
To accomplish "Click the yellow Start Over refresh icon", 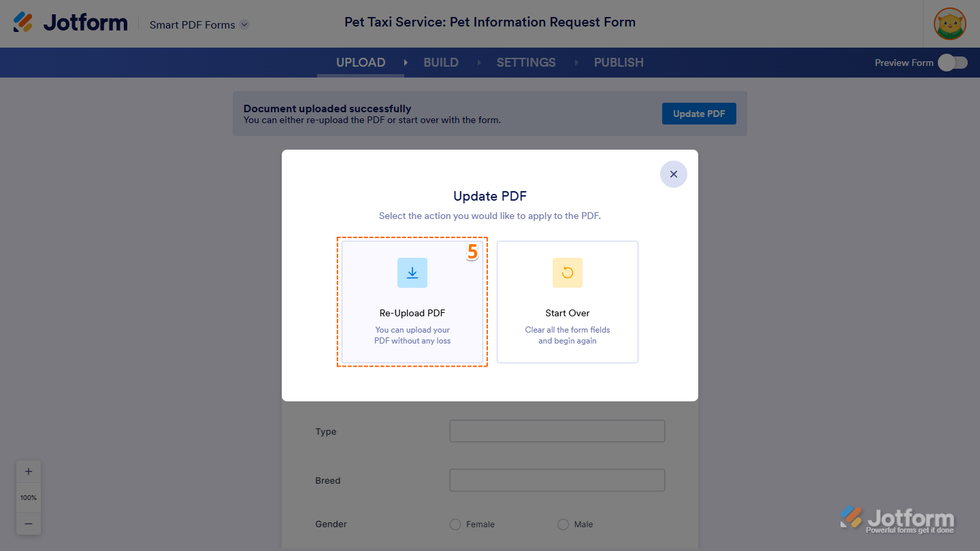I will point(568,273).
